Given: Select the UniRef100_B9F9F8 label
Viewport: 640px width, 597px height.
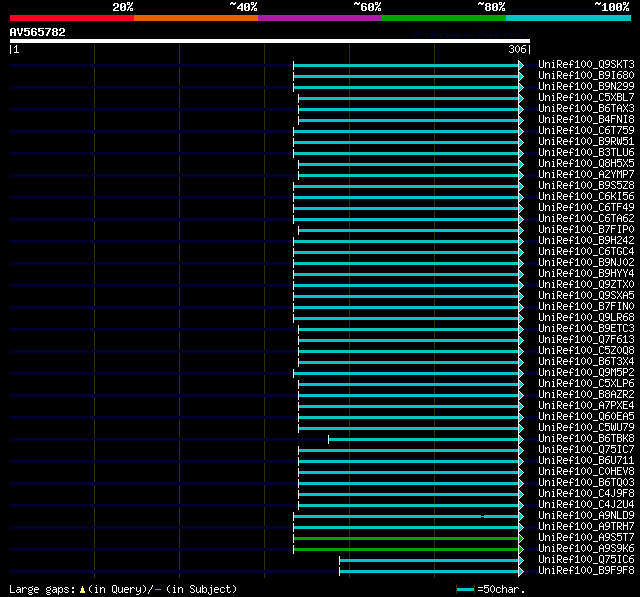Looking at the screenshot, I should coord(586,571).
